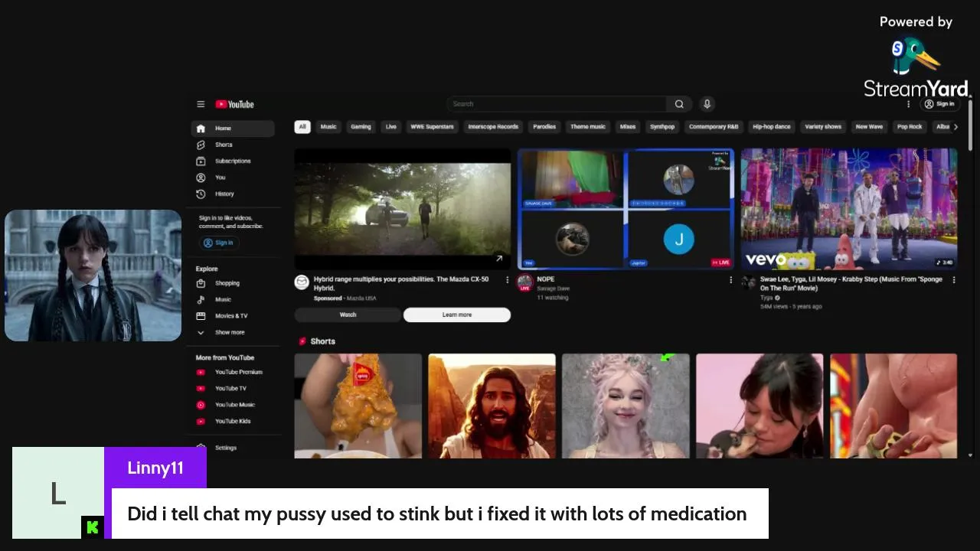Screen dimensions: 980x551
Task: Open the fried chicken Short
Action: pyautogui.click(x=358, y=406)
